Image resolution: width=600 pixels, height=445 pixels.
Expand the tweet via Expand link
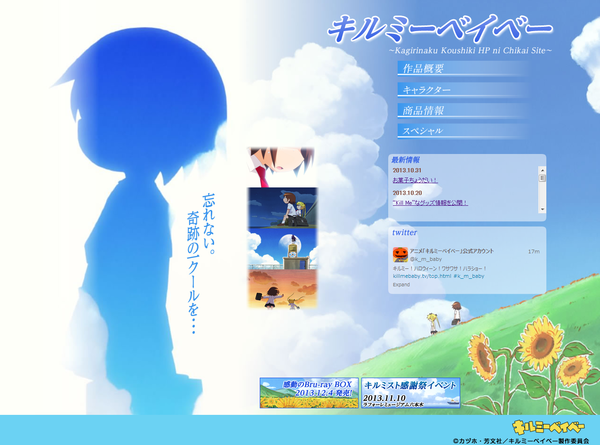401,285
